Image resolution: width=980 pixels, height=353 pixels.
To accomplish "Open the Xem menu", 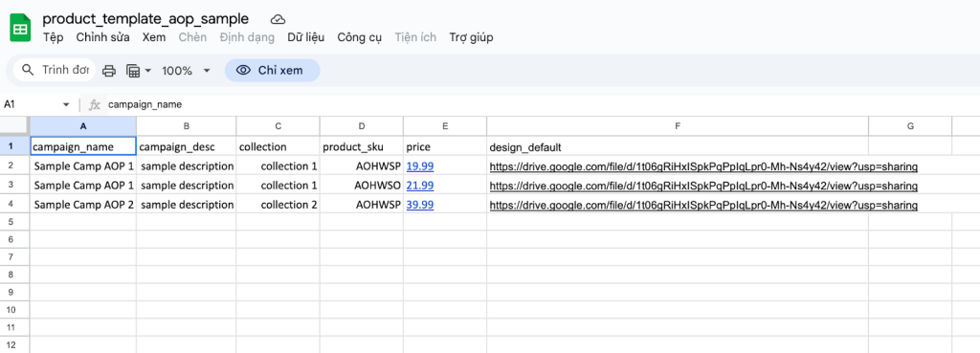I will coord(154,37).
